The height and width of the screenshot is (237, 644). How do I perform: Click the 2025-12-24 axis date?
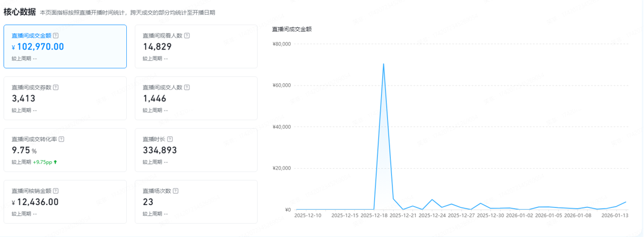click(x=432, y=215)
